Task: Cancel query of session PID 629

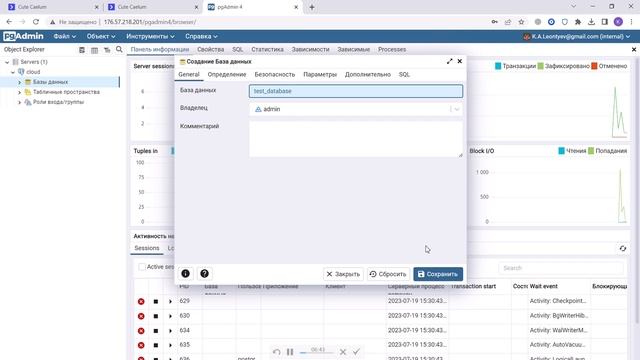Action: tap(156, 301)
